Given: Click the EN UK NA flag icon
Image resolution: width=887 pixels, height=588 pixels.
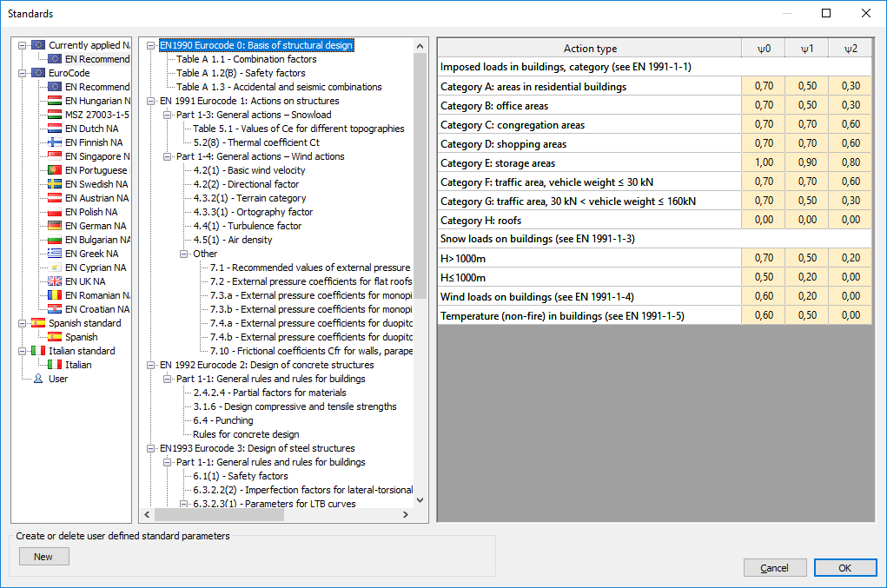Looking at the screenshot, I should click(x=55, y=281).
